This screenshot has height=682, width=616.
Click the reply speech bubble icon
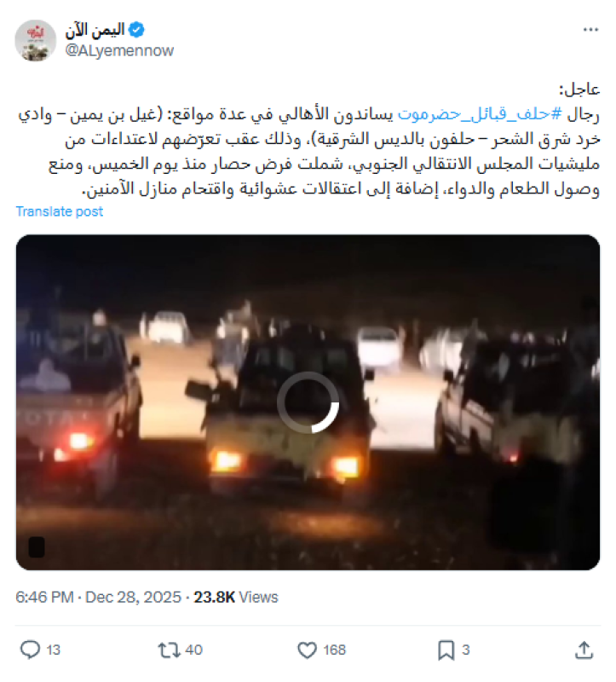(30, 650)
